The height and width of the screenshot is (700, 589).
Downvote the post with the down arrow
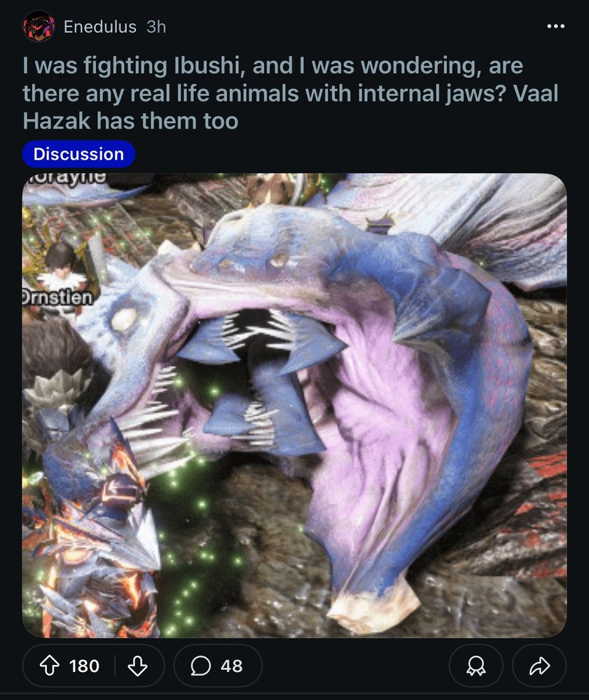(137, 666)
